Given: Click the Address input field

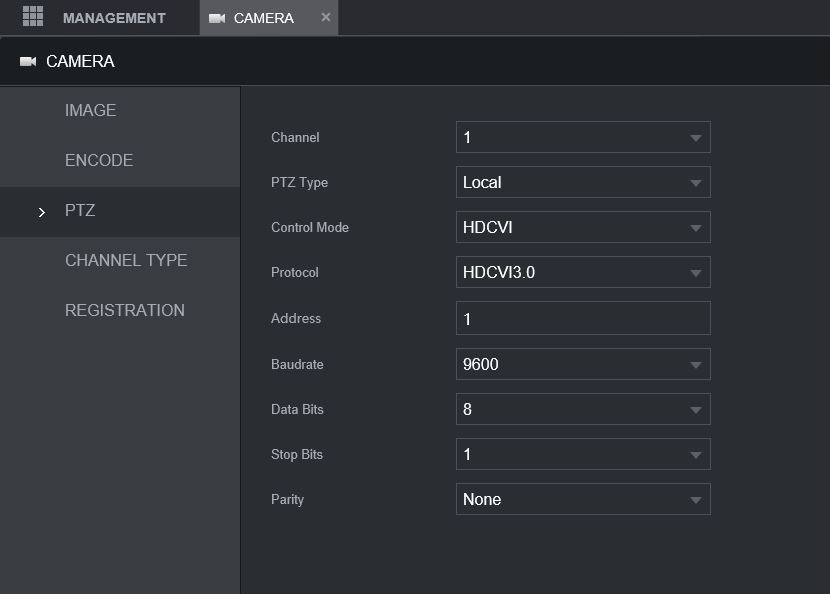Looking at the screenshot, I should pos(583,319).
